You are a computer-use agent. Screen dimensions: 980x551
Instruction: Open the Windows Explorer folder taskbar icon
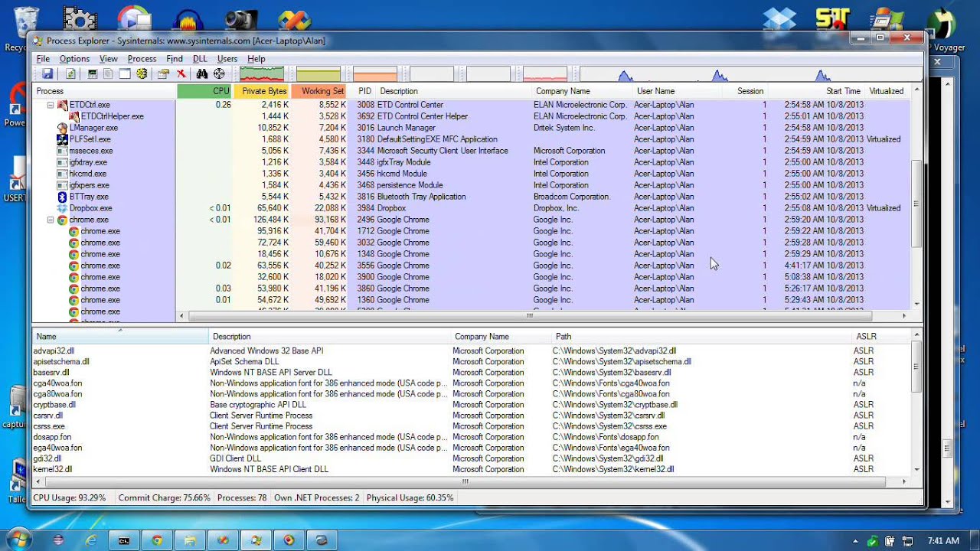pyautogui.click(x=190, y=540)
